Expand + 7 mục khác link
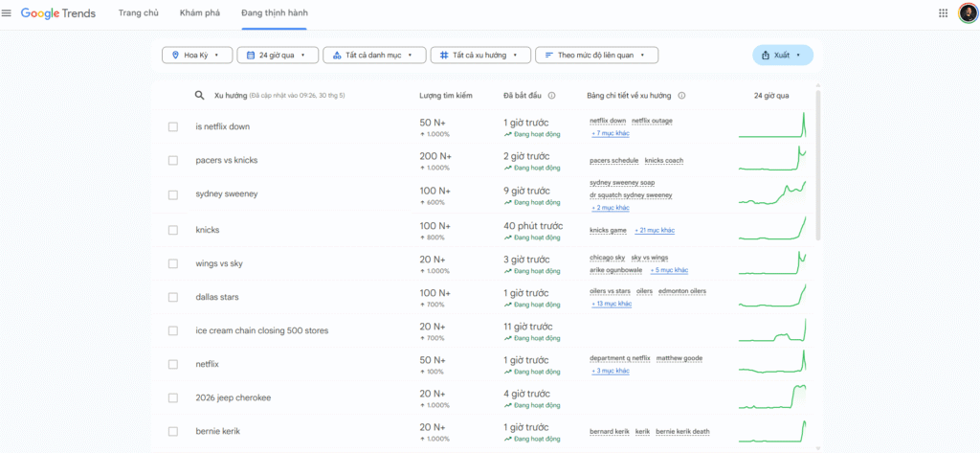 [610, 134]
